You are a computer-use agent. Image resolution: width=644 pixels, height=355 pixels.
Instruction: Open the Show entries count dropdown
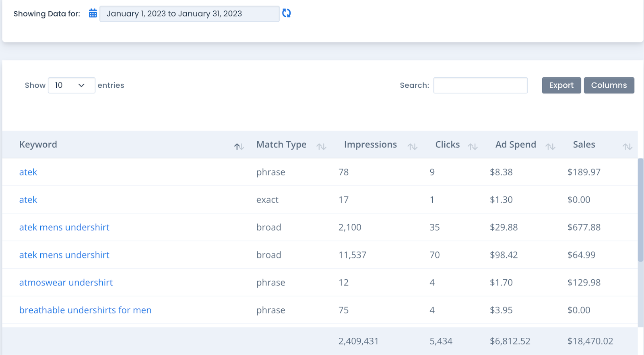pos(71,85)
